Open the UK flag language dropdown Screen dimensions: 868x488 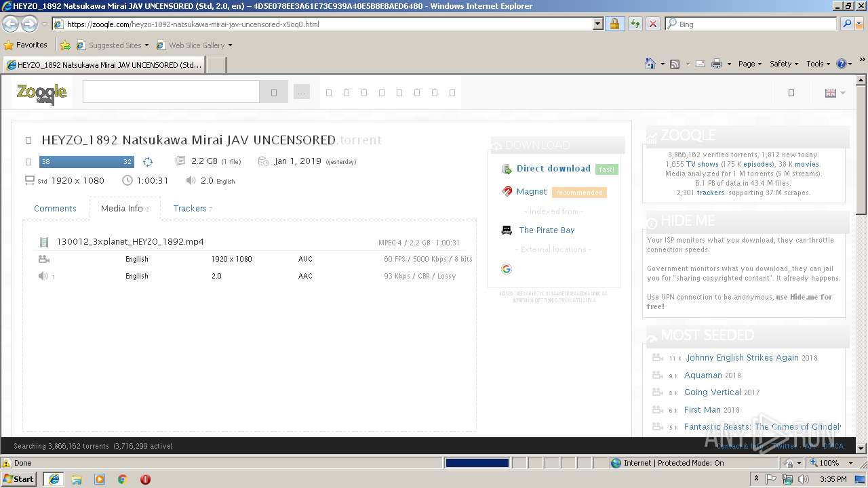[x=835, y=93]
